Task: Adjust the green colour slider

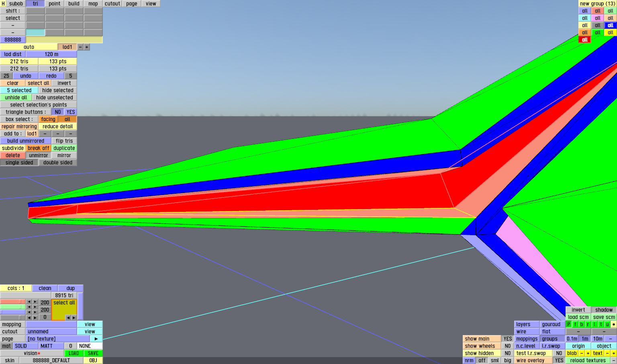Action: (13, 307)
